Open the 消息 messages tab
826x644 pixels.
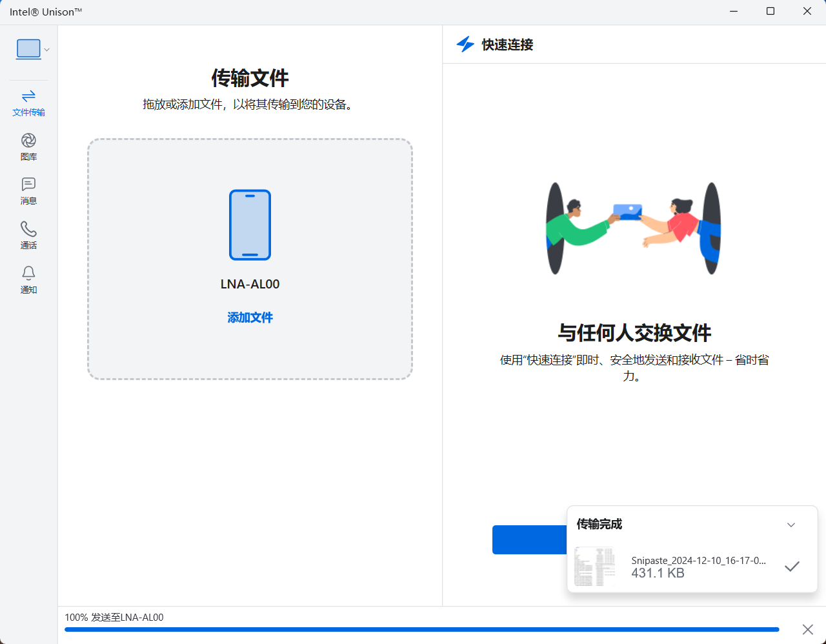coord(28,192)
